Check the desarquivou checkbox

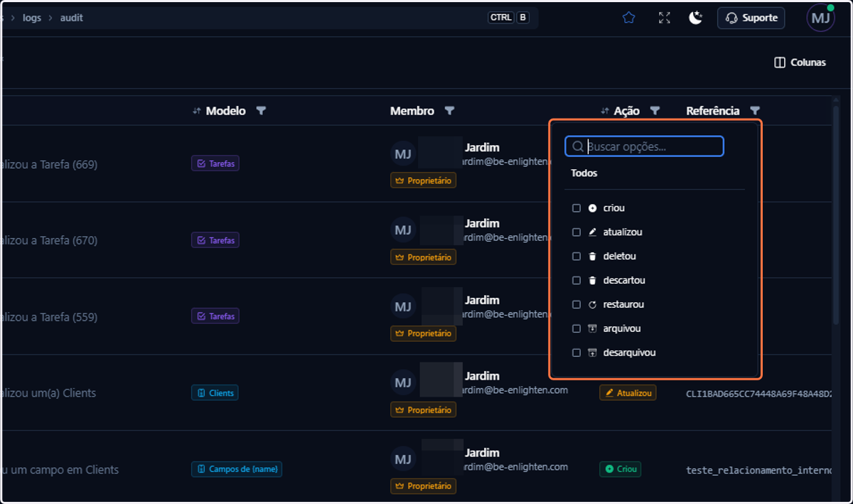[x=576, y=353]
